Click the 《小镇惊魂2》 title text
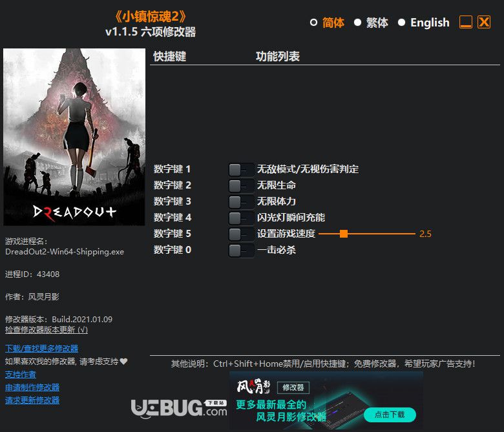Screen dimensions: 504x432 click(151, 16)
